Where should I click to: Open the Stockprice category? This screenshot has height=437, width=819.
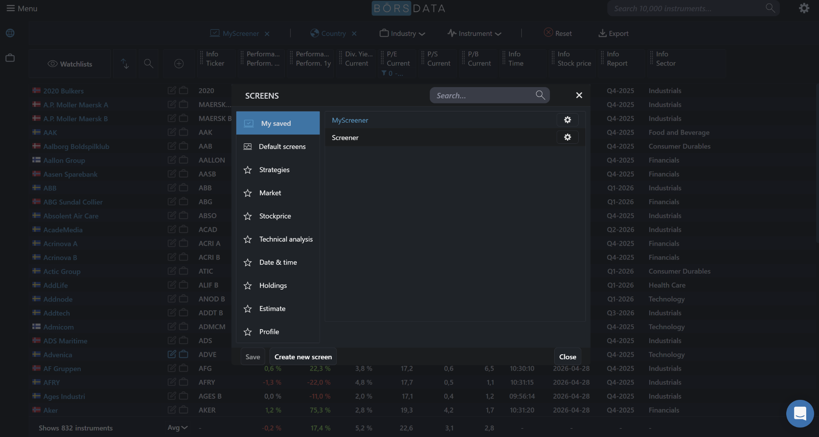[x=278, y=216]
